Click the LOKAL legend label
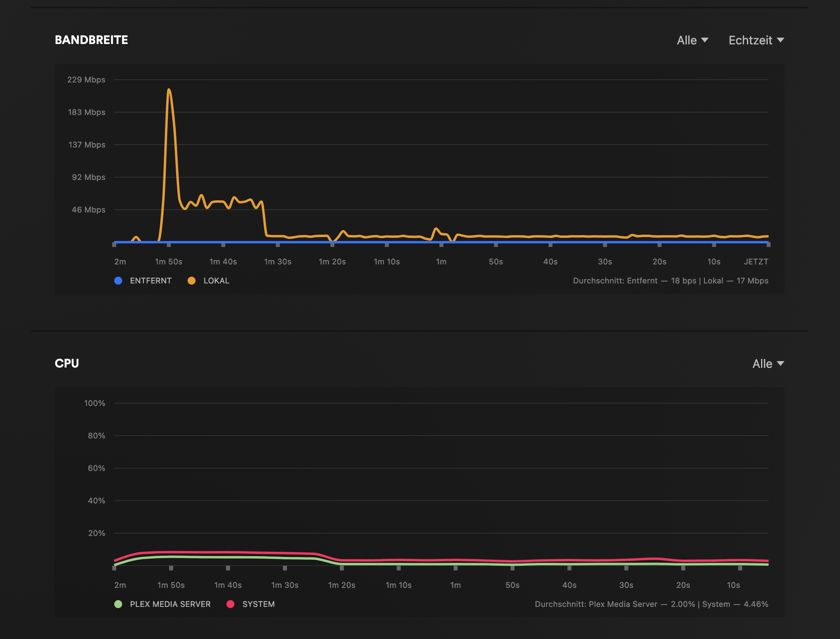Viewport: 840px width, 639px height. click(216, 281)
